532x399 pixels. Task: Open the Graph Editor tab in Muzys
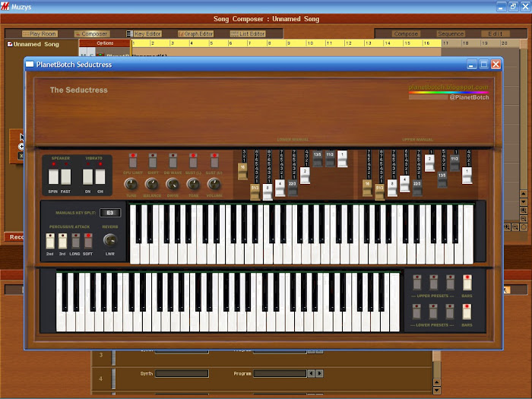pyautogui.click(x=196, y=33)
